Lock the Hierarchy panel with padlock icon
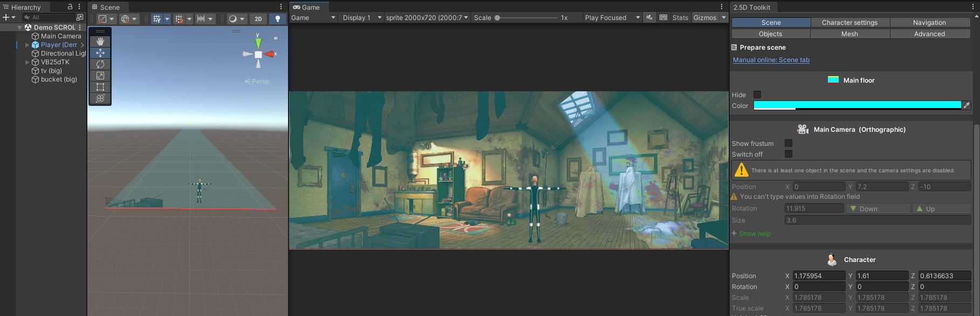This screenshot has width=980, height=316. [x=70, y=7]
